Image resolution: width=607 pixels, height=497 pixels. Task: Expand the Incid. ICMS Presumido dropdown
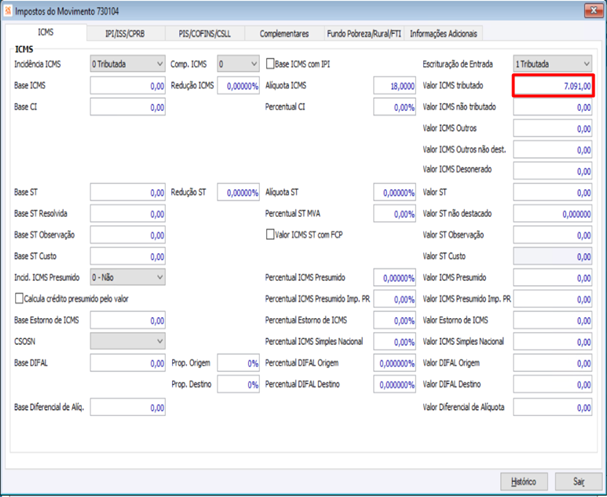pyautogui.click(x=128, y=277)
